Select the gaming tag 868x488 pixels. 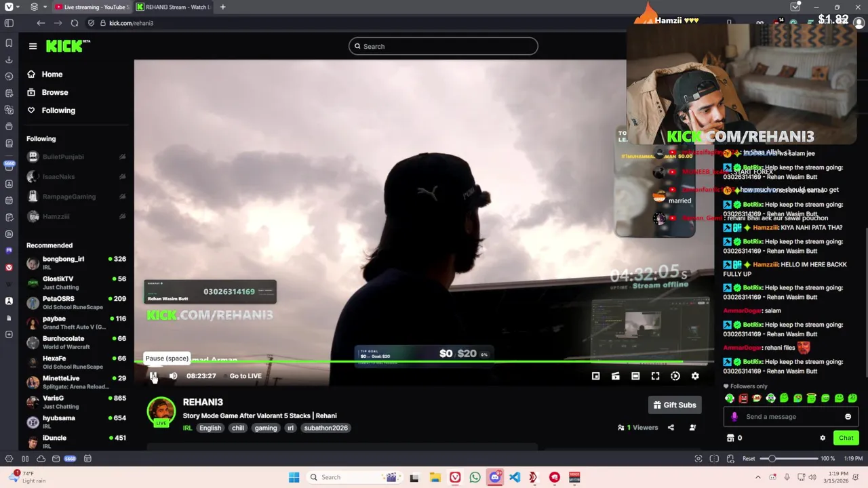click(266, 428)
